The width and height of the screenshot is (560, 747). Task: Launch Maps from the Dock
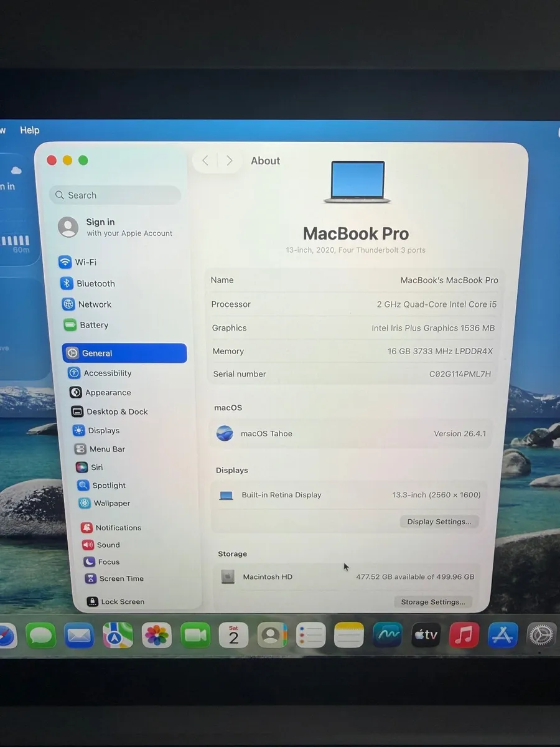pyautogui.click(x=118, y=636)
